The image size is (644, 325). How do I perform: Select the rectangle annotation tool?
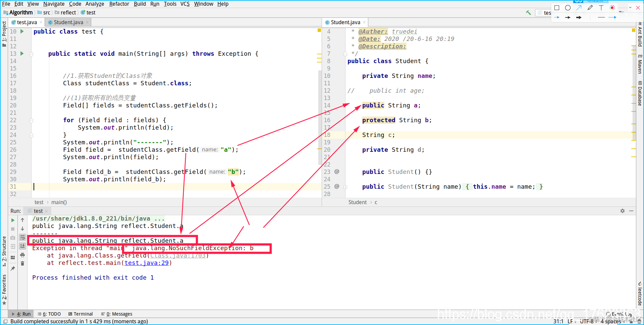point(557,8)
